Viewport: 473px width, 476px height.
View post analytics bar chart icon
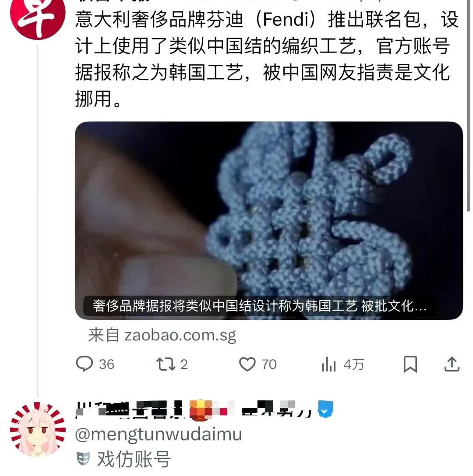pyautogui.click(x=328, y=364)
